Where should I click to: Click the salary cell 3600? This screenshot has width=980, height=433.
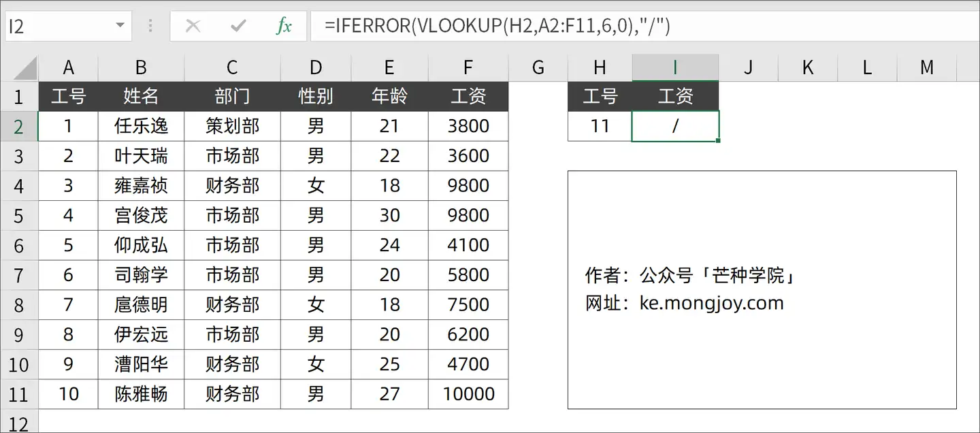click(x=468, y=156)
